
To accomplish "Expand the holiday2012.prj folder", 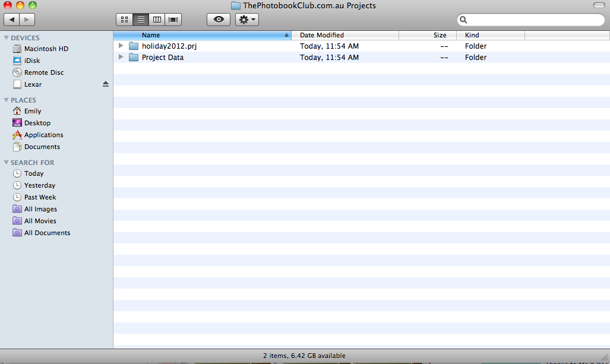I will [x=121, y=46].
